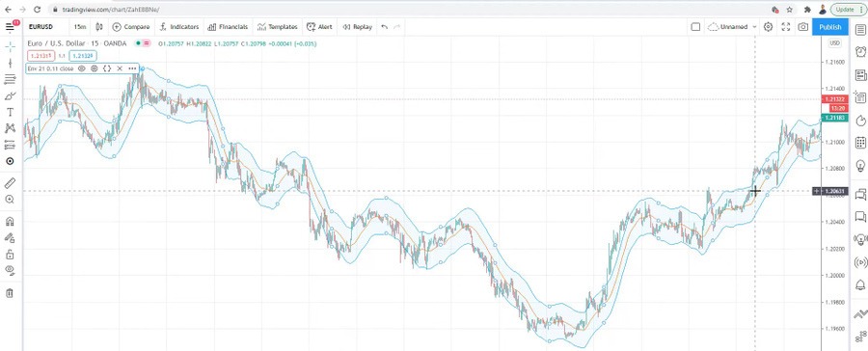This screenshot has width=868, height=351.
Task: Toggle hide all drawings eye tool
Action: pos(10,270)
